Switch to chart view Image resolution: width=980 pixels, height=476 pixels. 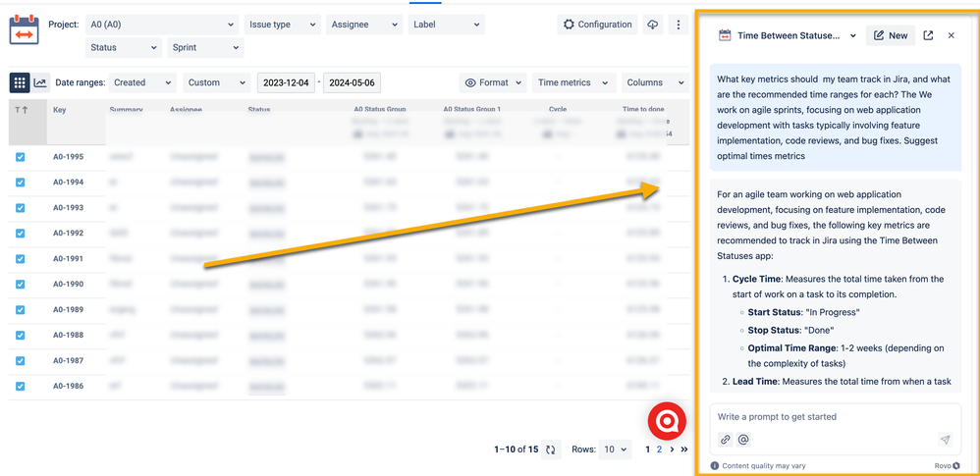(40, 82)
